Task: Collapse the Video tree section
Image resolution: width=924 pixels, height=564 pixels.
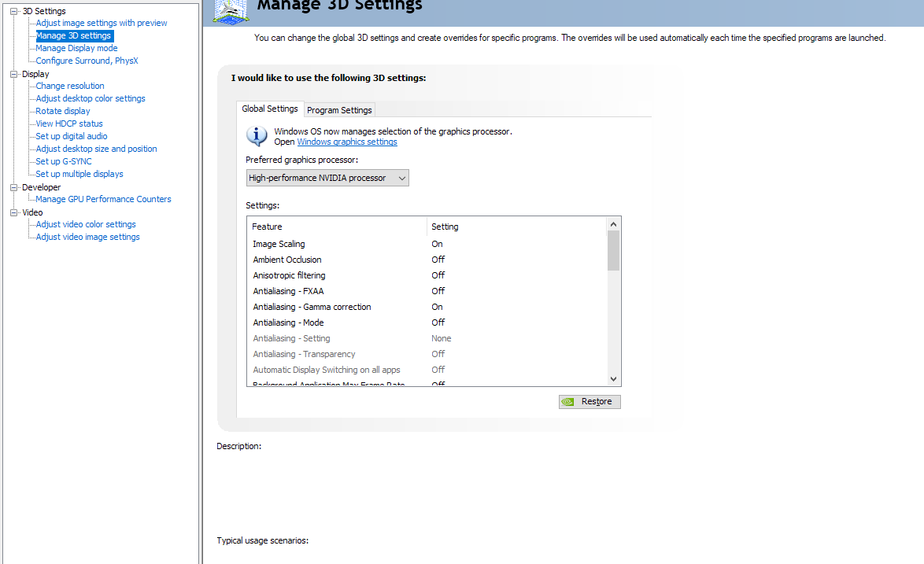Action: pos(13,212)
